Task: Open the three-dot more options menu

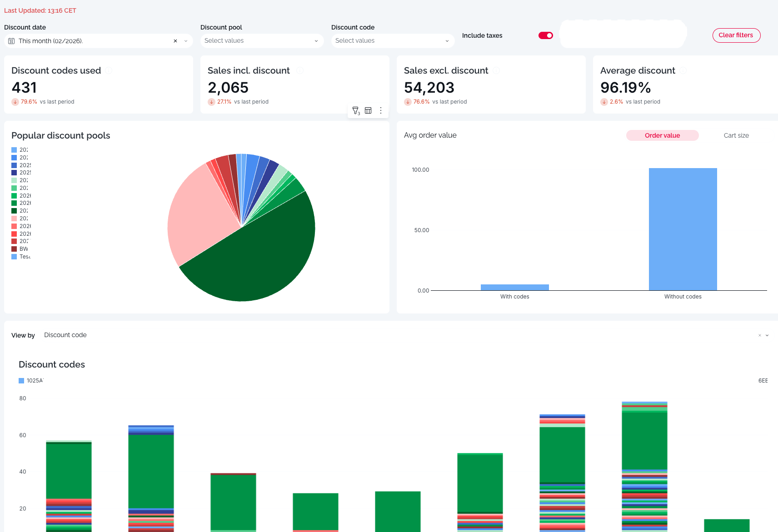Action: coord(381,110)
